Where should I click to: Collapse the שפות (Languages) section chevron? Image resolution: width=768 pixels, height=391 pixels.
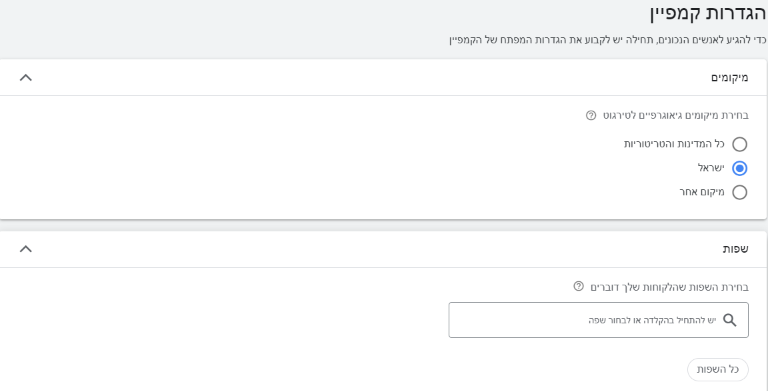click(x=25, y=249)
